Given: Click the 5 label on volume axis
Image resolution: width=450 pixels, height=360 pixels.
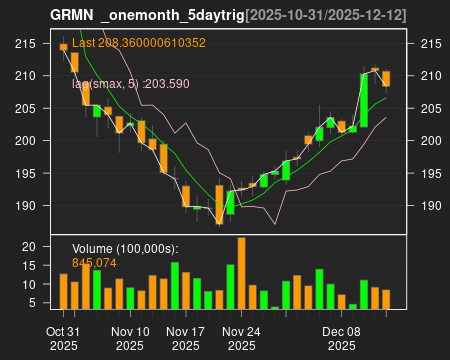Looking at the screenshot, I should point(32,303).
